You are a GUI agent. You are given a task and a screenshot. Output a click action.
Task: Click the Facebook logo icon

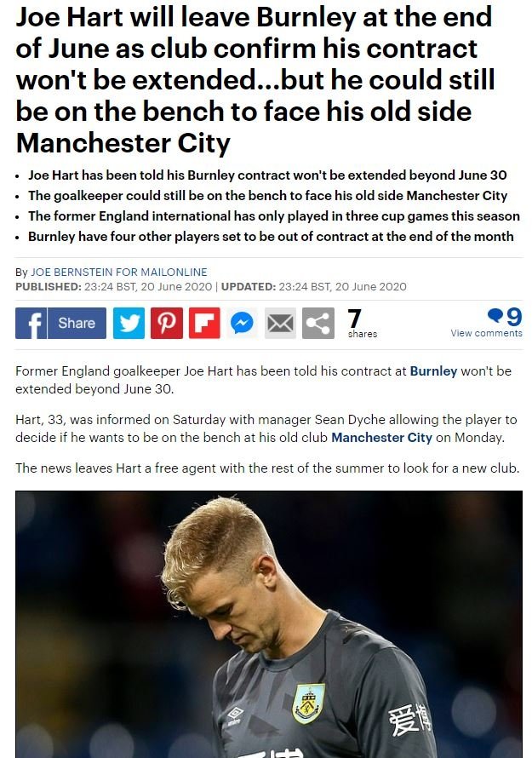point(31,323)
